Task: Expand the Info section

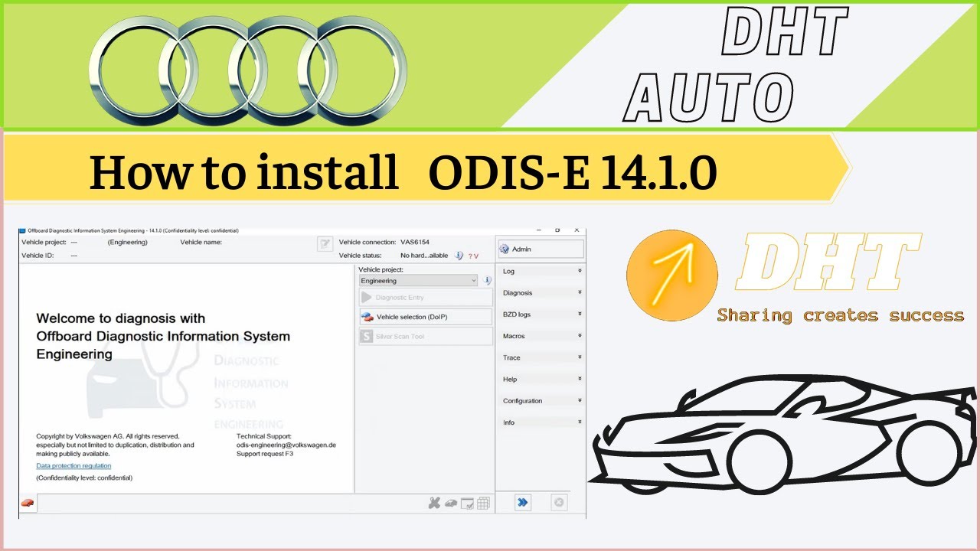Action: [x=541, y=422]
